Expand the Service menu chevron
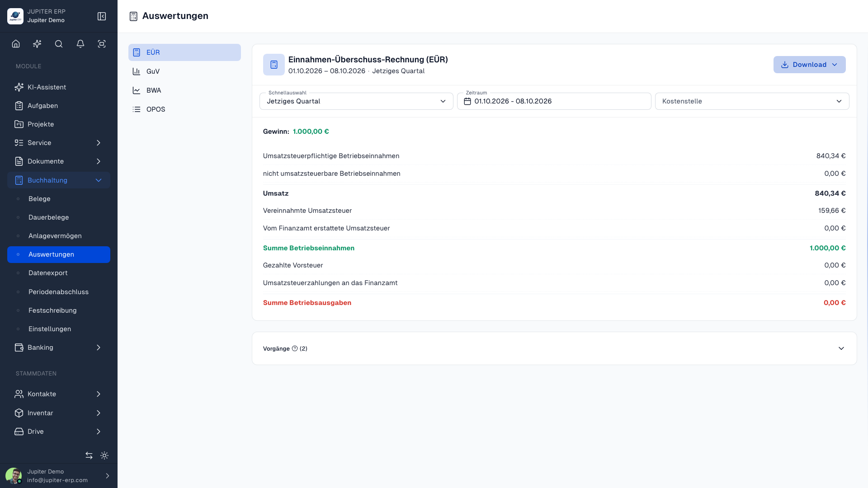Viewport: 868px width, 488px height. click(x=99, y=143)
